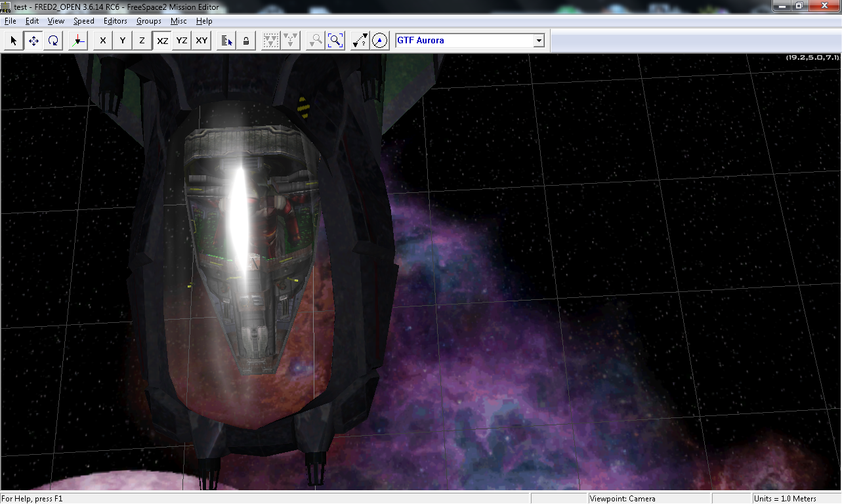Screen dimensions: 842x504
Task: Click the greyed-out Zoom Selected magnifier
Action: coord(316,41)
